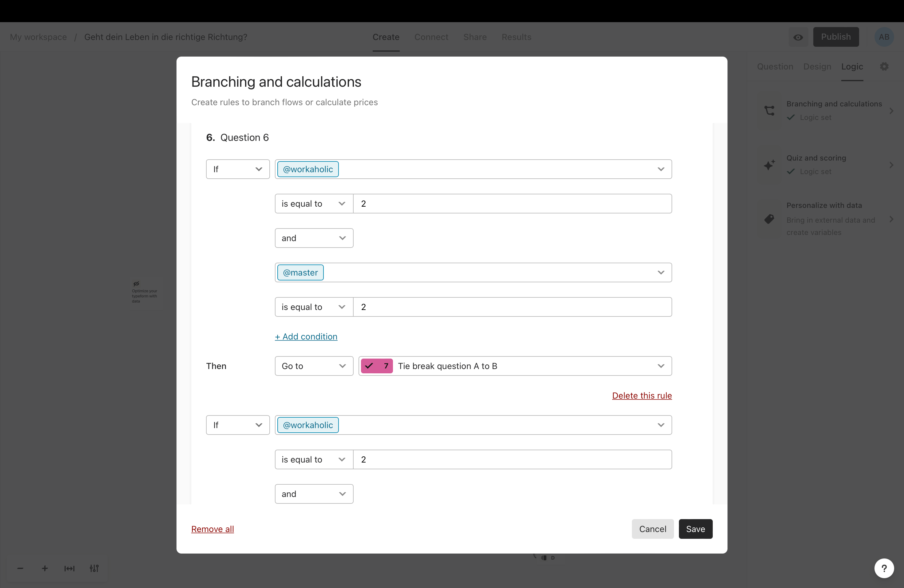Screen dimensions: 904x588
Task: Open the Question panel tab
Action: point(775,66)
